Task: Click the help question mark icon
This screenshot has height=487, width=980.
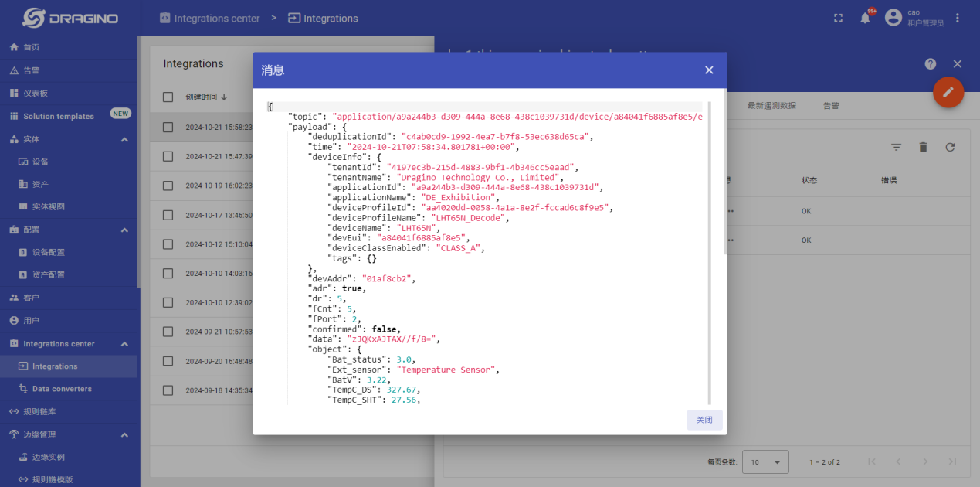Action: coord(931,64)
